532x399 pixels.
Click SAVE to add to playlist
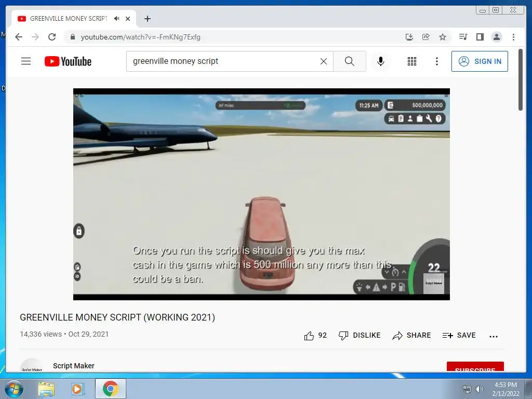click(x=459, y=336)
